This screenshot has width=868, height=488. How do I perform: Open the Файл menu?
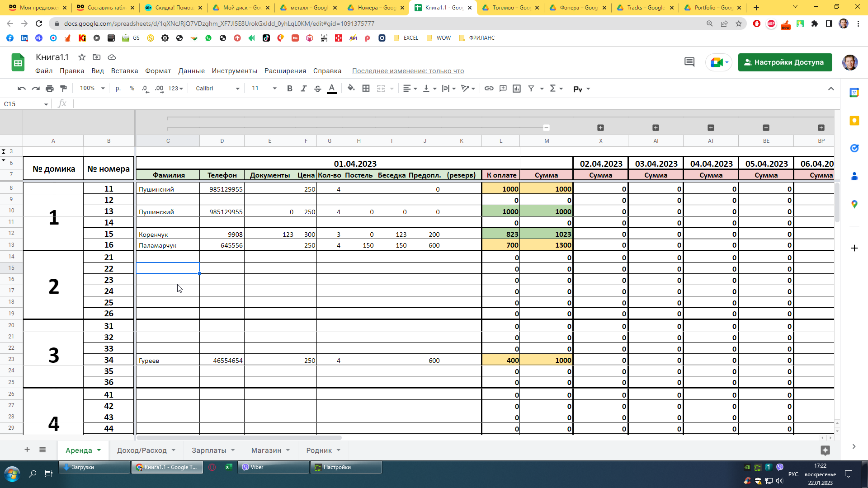(44, 71)
